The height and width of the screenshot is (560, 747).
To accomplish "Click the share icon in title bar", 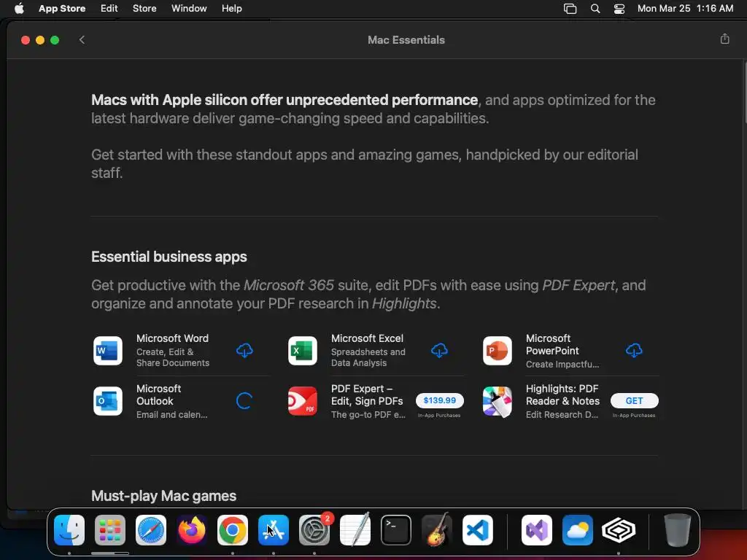I will click(724, 39).
